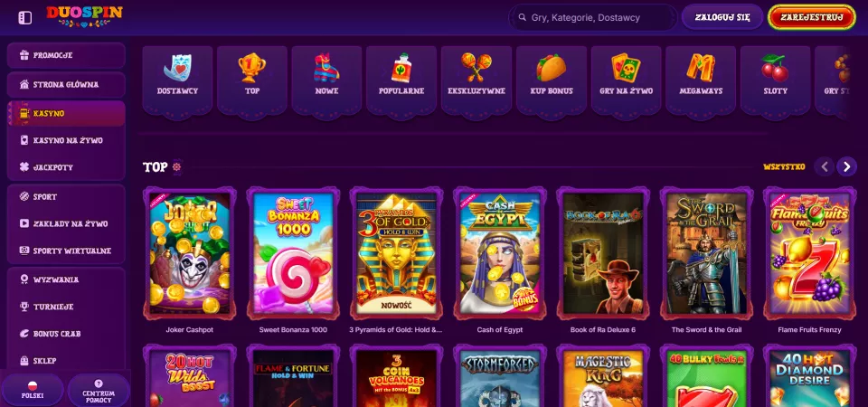This screenshot has width=868, height=407.
Task: Select Sloty cherries category icon
Action: [x=775, y=68]
